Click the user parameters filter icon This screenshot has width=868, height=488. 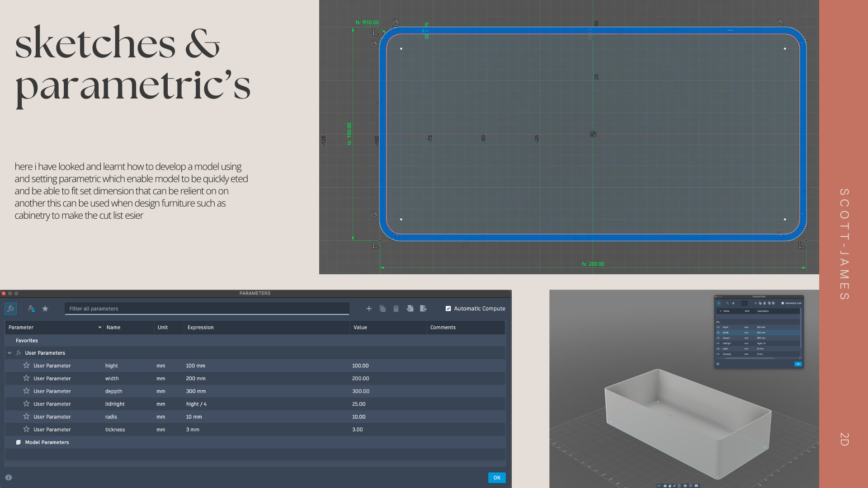tap(31, 309)
